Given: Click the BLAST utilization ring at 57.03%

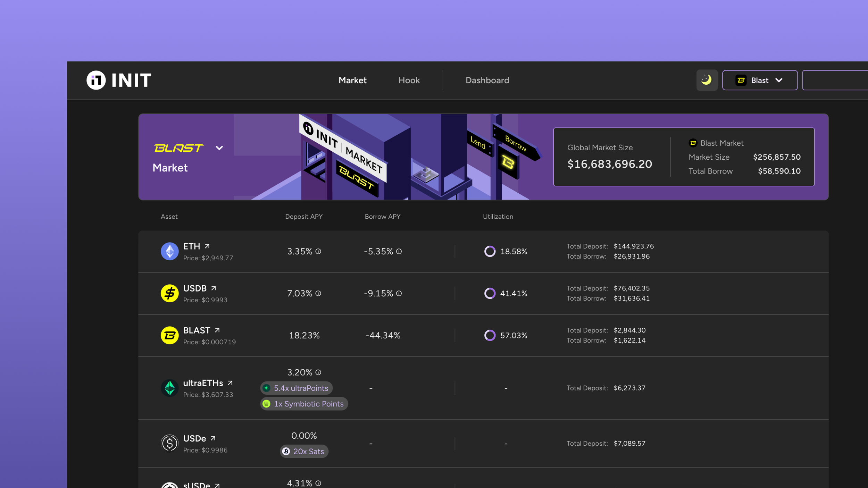Looking at the screenshot, I should click(490, 335).
